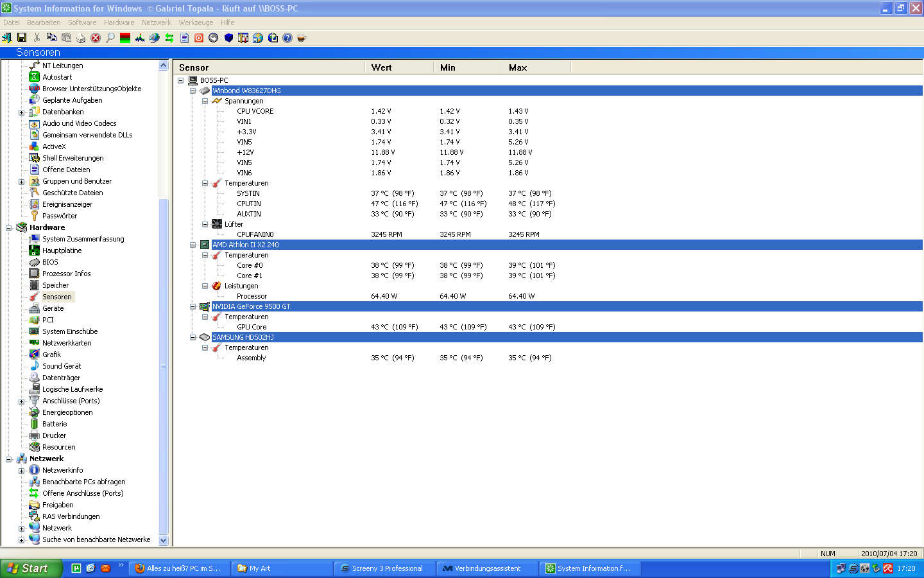The image size is (924, 578).
Task: Collapse the Winbond W83627DHG sensor group
Action: [x=193, y=91]
